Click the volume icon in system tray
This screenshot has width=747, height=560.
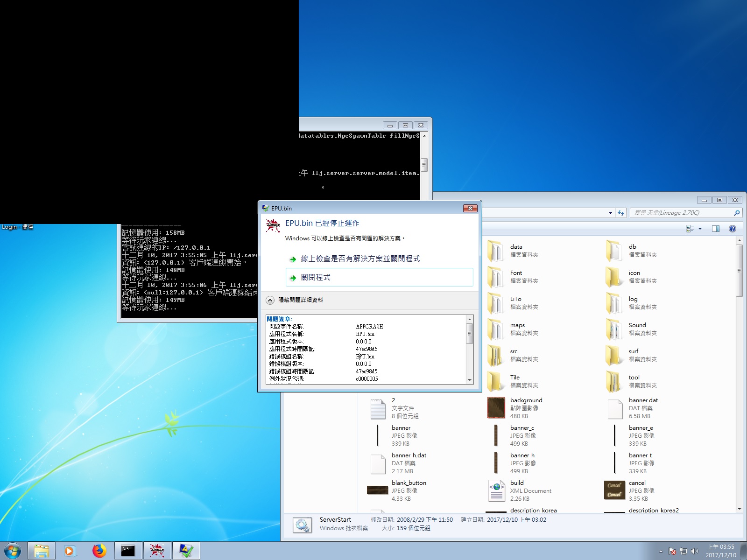click(x=694, y=551)
